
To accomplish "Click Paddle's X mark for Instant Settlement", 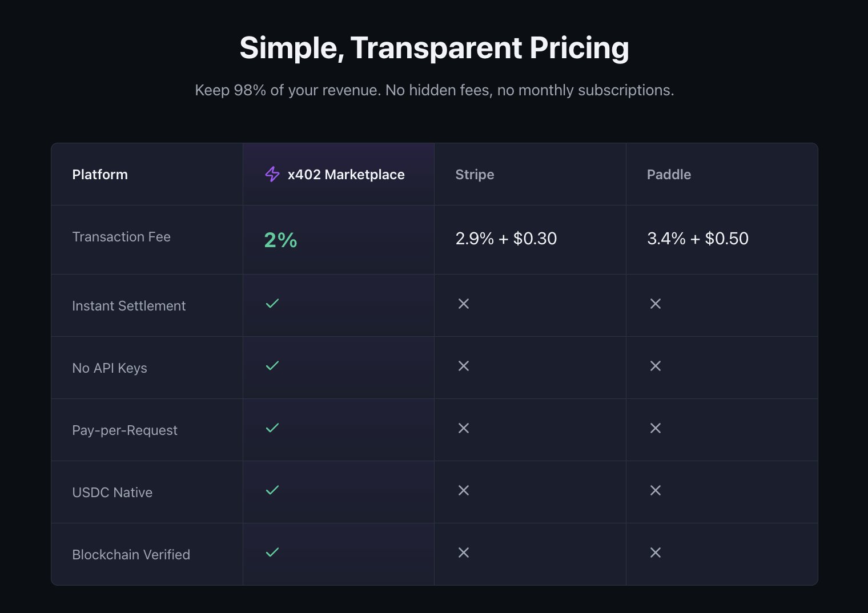I will (656, 304).
